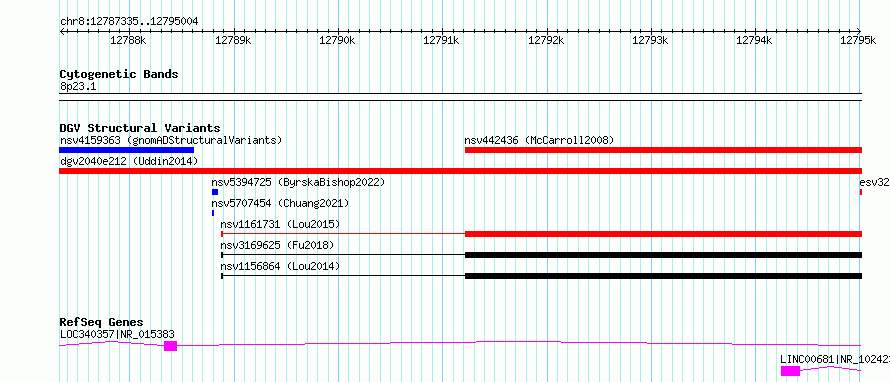890x382 pixels.
Task: Click the red nsv1161731 Lou2015 variant bar
Action: (x=541, y=234)
